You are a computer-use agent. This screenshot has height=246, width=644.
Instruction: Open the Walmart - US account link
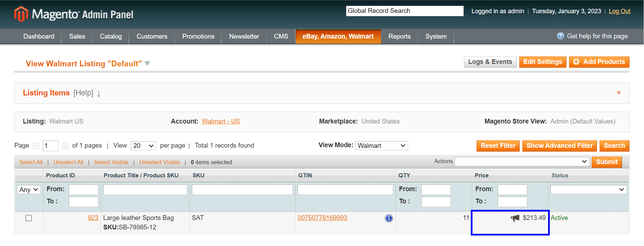[221, 121]
